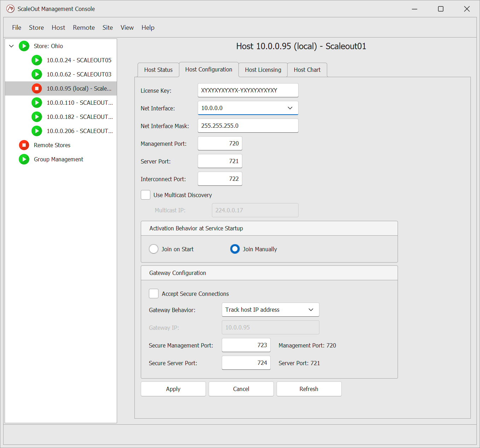
Task: Click the Management Port field showing 720
Action: coord(220,143)
